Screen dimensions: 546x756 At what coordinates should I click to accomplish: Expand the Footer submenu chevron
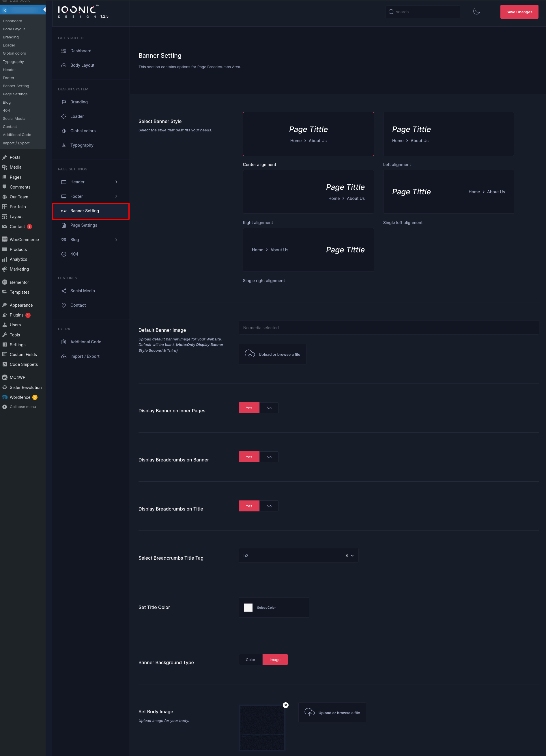(116, 196)
